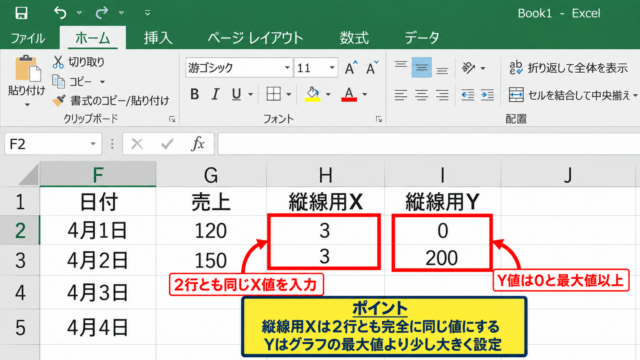The height and width of the screenshot is (360, 640).
Task: Decrease the font size
Action: pos(372,68)
